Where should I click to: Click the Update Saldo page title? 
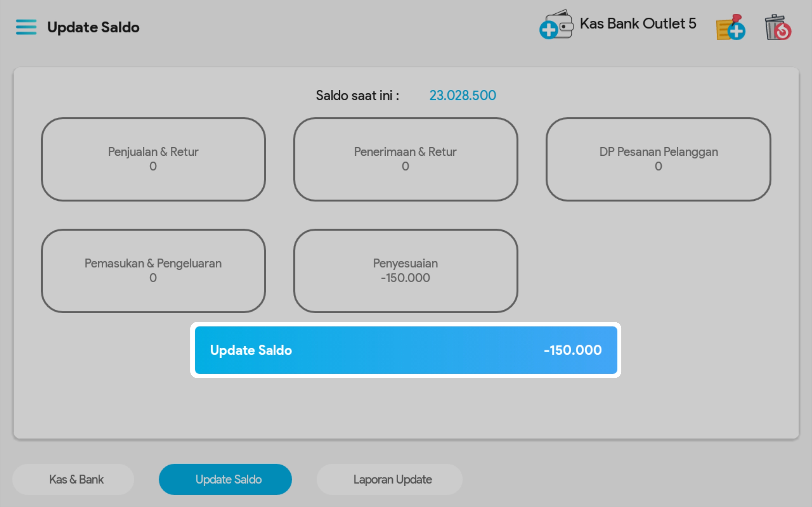[x=93, y=27]
